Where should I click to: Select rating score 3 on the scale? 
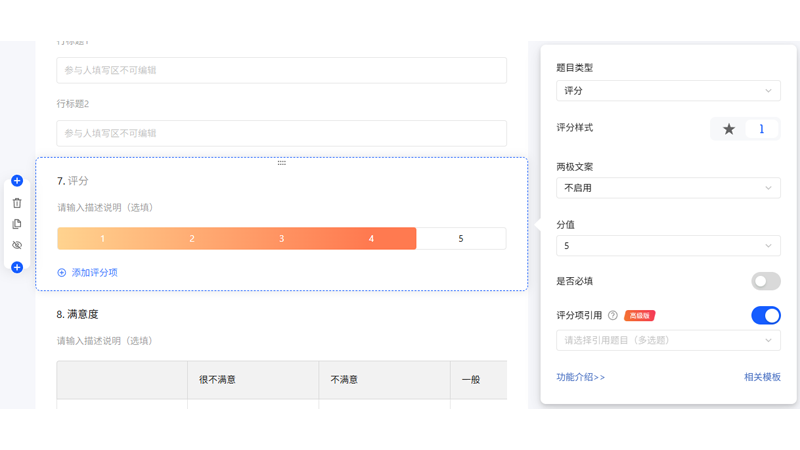[x=282, y=238]
